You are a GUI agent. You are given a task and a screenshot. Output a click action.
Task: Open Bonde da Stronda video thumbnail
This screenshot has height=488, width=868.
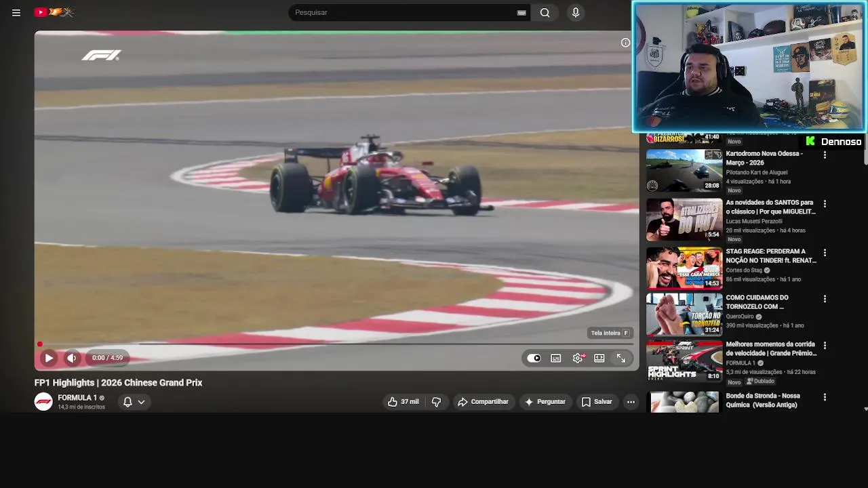(684, 402)
